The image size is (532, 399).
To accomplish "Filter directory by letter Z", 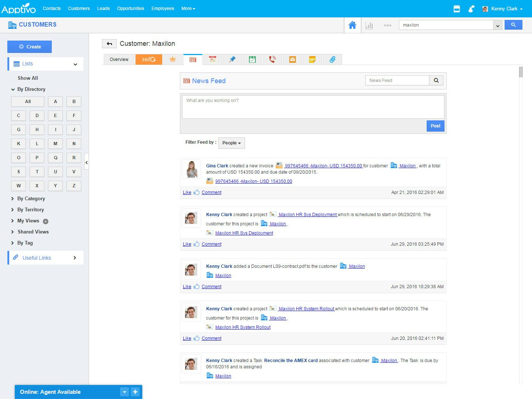I will tap(74, 186).
